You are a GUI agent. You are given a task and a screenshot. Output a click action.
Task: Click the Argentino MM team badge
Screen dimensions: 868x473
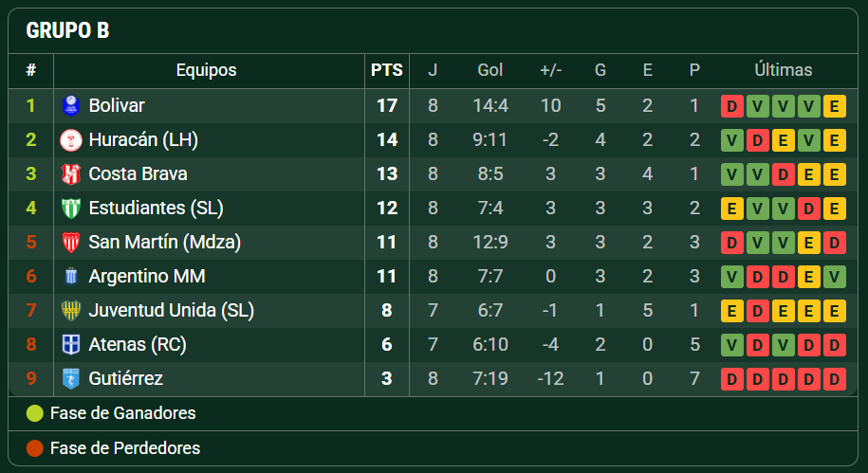(x=71, y=277)
